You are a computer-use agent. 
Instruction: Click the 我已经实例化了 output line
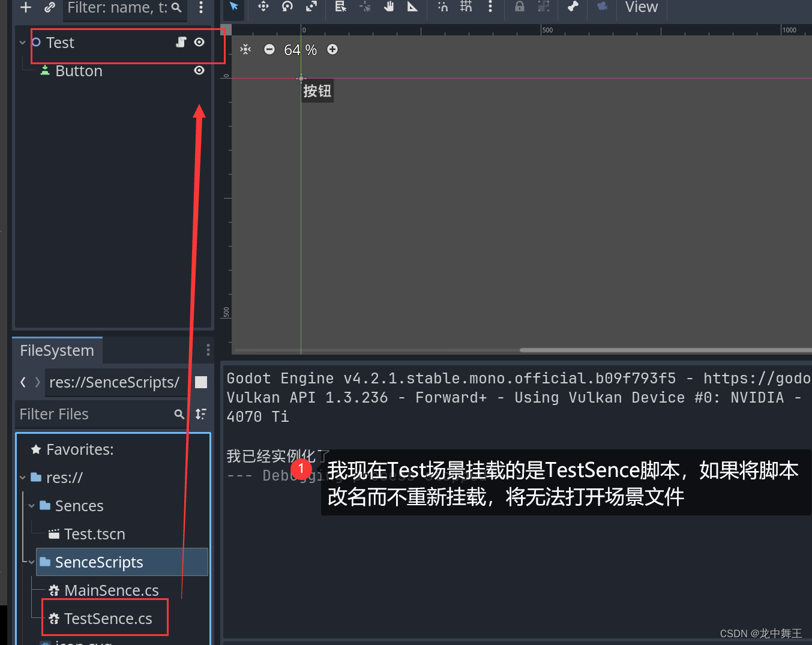(278, 456)
